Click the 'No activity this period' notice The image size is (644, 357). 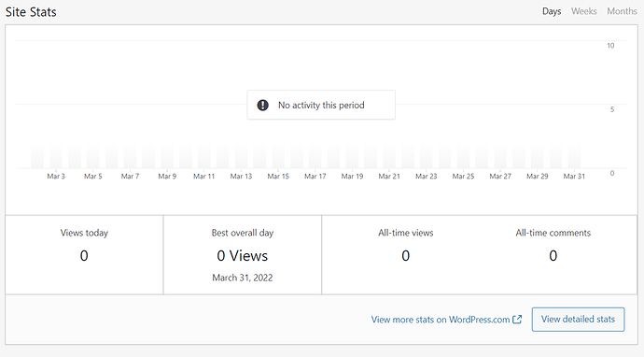[x=321, y=105]
